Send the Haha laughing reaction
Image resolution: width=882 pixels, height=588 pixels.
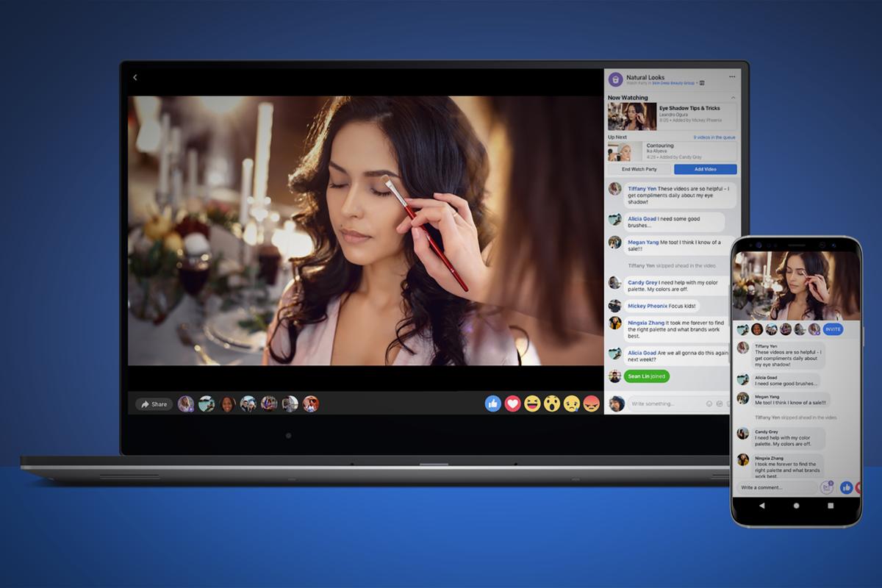[533, 403]
